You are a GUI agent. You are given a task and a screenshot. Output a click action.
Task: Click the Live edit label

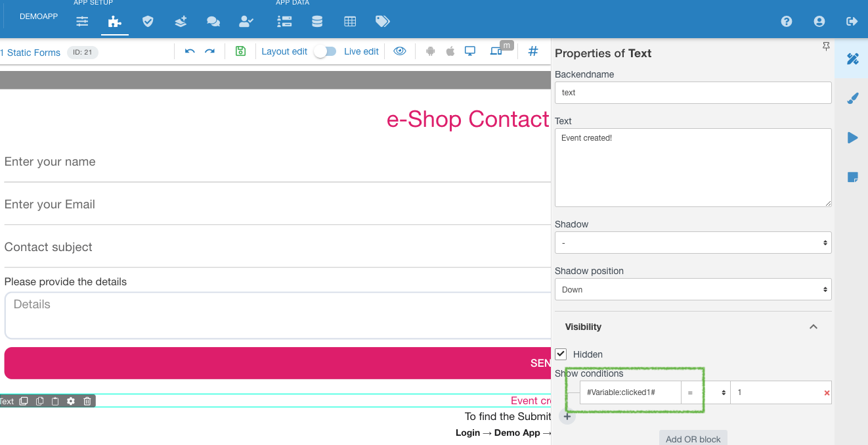click(x=361, y=51)
